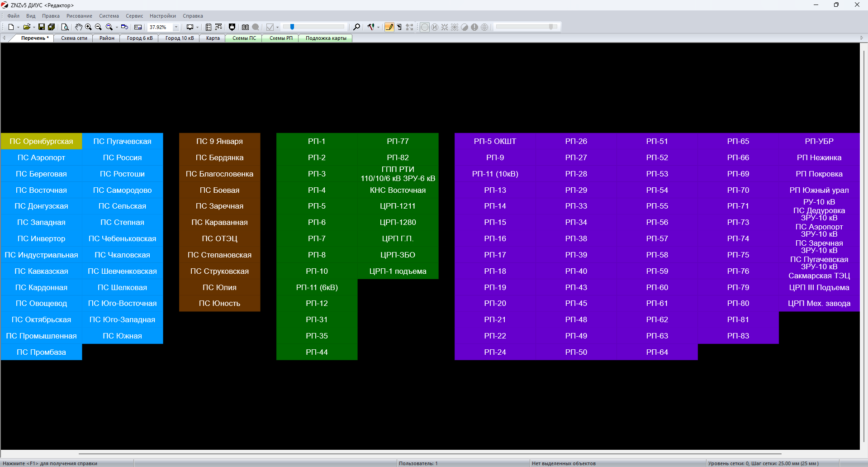Image resolution: width=868 pixels, height=467 pixels.
Task: Click the zoom in magnifier icon
Action: 89,27
